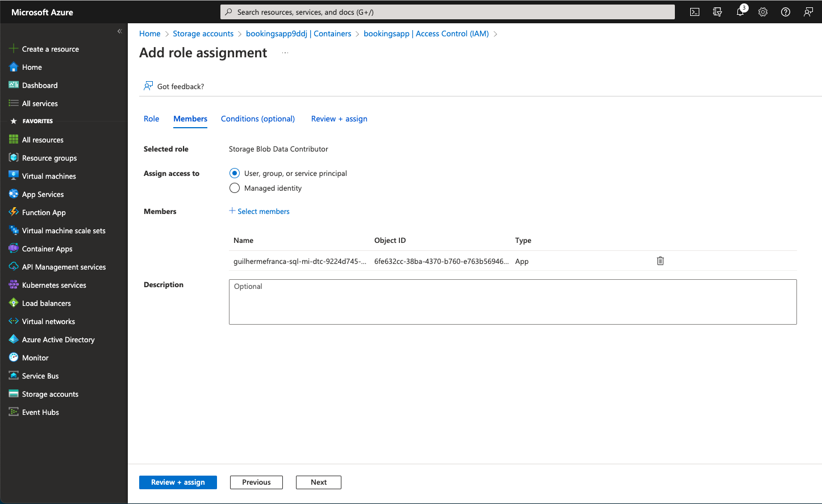The image size is (822, 504).
Task: Click the Event Hubs icon
Action: pyautogui.click(x=14, y=412)
